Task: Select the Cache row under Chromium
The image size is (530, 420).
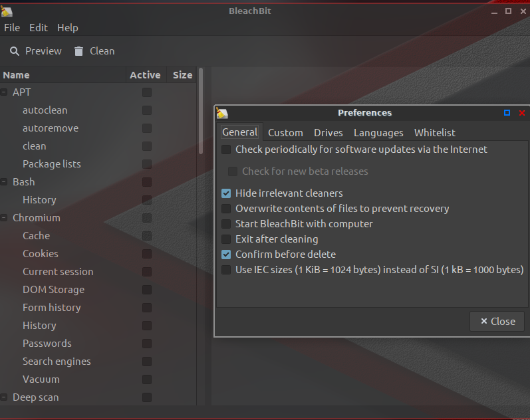Action: click(98, 235)
